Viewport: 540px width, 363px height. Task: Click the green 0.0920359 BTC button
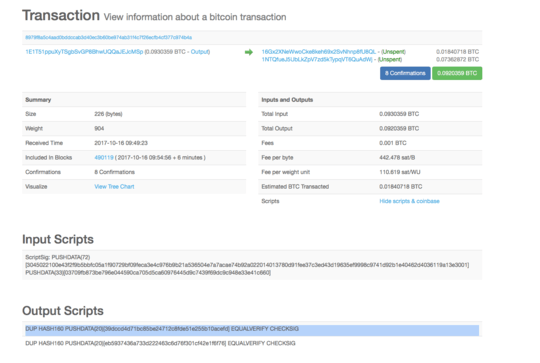pyautogui.click(x=457, y=73)
